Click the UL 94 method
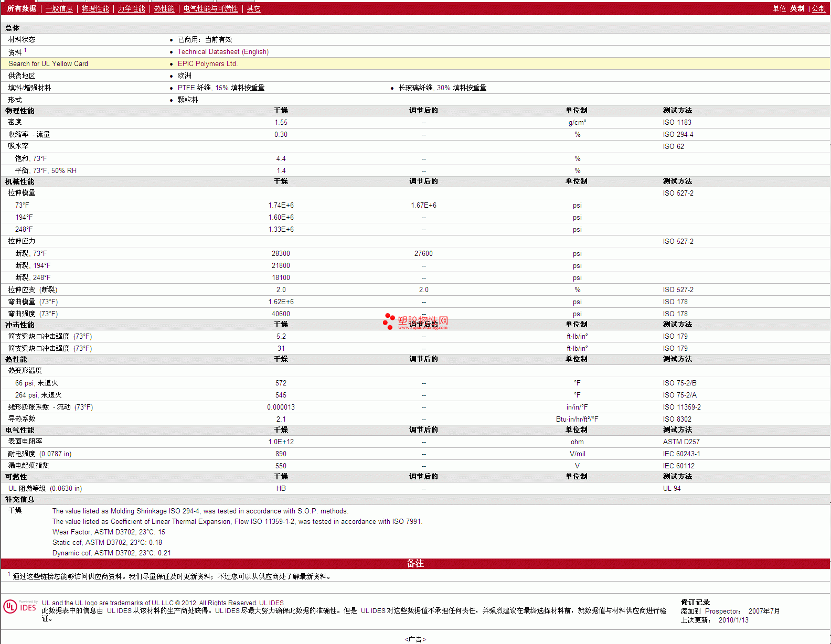The image size is (831, 644). pos(672,488)
